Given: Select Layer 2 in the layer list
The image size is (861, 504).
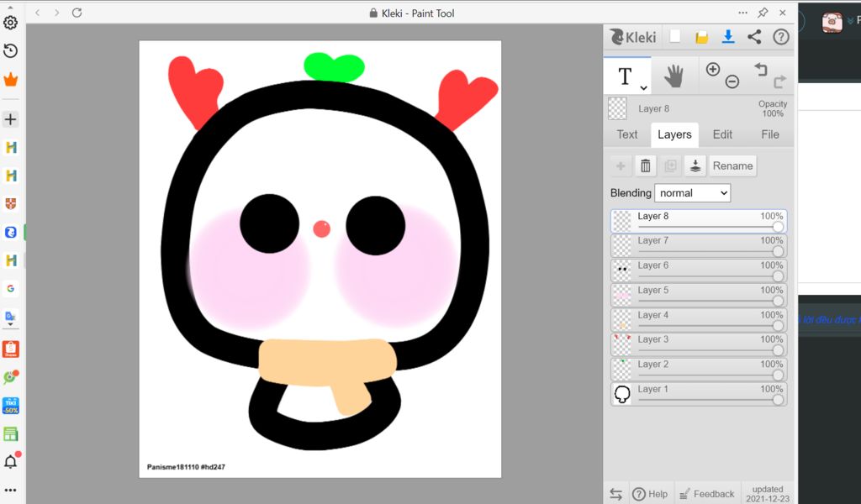Looking at the screenshot, I should tap(699, 370).
